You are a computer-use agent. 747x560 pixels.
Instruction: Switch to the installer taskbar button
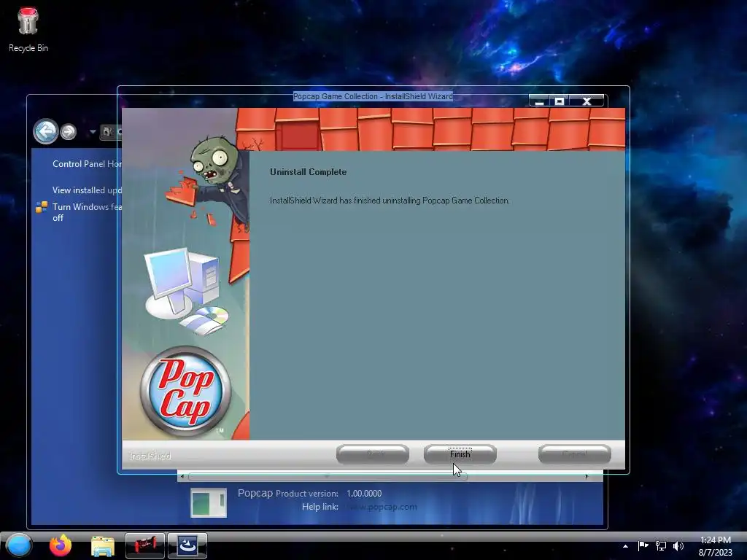(x=187, y=545)
